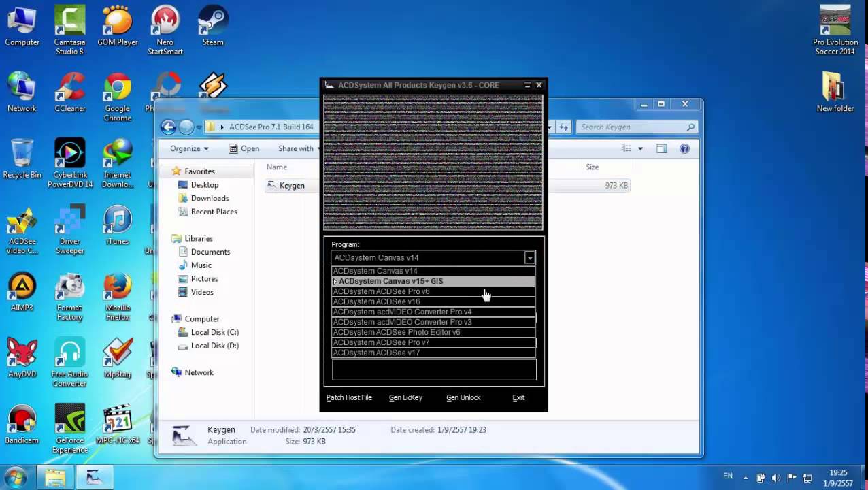Launch Format Factory shortcut
The height and width of the screenshot is (490, 868).
[69, 297]
